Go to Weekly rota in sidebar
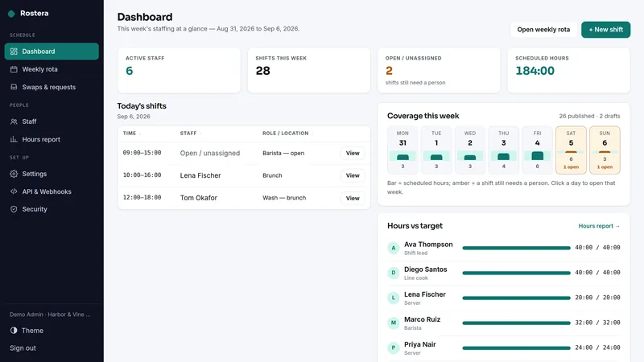Viewport: 644px width, 362px height. point(52,69)
